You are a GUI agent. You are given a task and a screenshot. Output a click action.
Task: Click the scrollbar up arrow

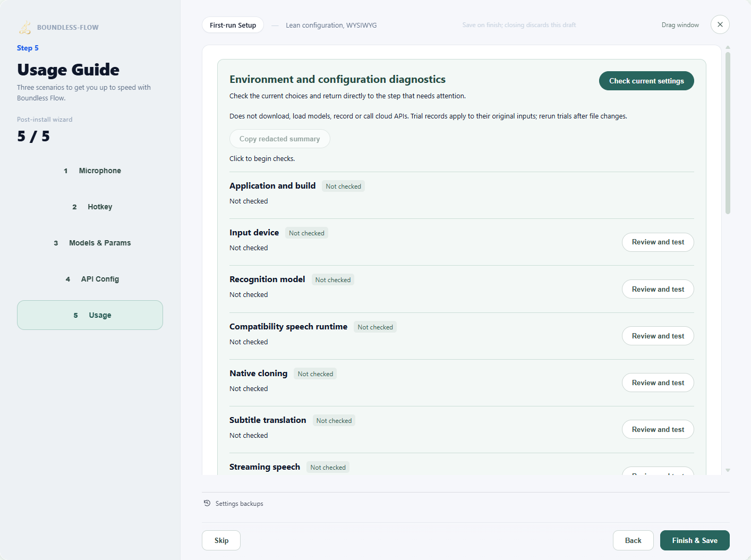pos(728,47)
